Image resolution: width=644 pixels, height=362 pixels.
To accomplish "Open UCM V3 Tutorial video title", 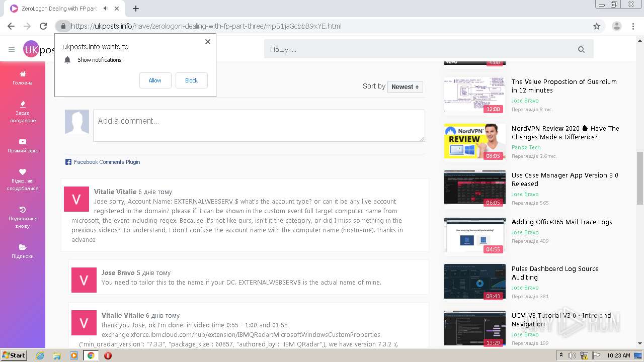I will point(561,320).
